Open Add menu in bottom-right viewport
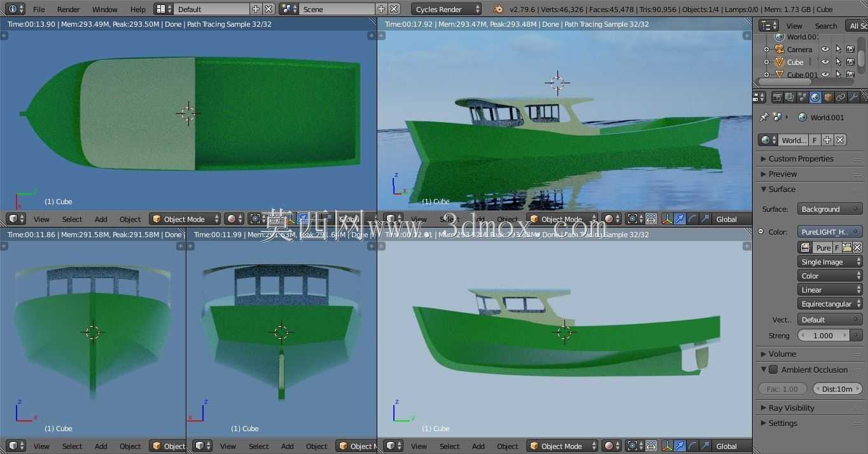This screenshot has width=868, height=454. tap(478, 446)
